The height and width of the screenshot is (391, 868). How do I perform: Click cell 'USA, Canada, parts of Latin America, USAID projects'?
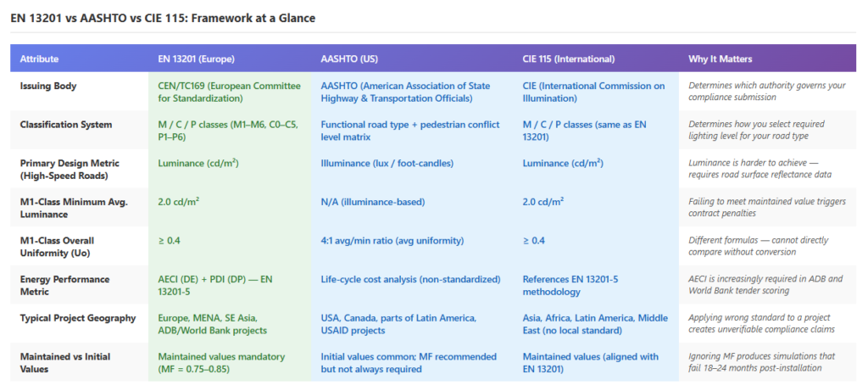point(398,323)
